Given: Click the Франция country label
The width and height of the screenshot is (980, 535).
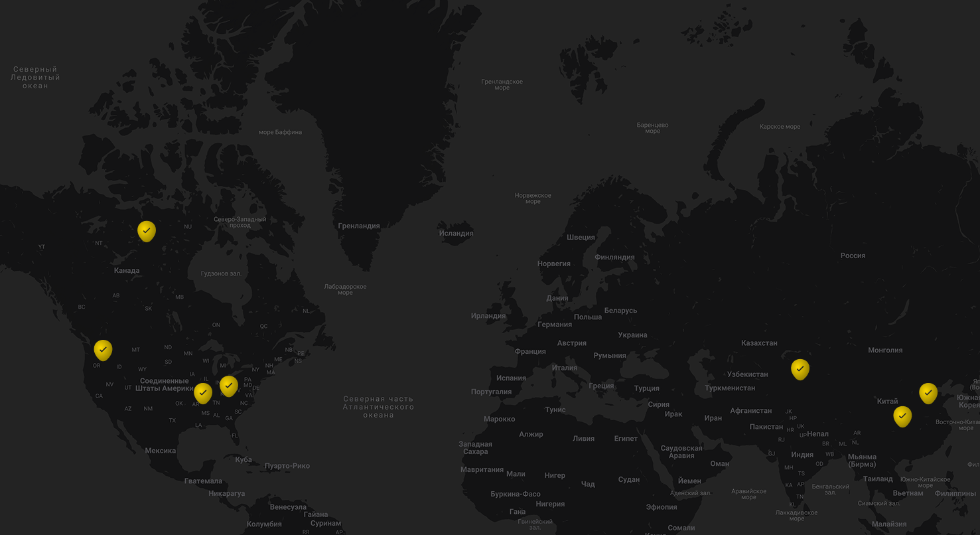Looking at the screenshot, I should click(530, 351).
